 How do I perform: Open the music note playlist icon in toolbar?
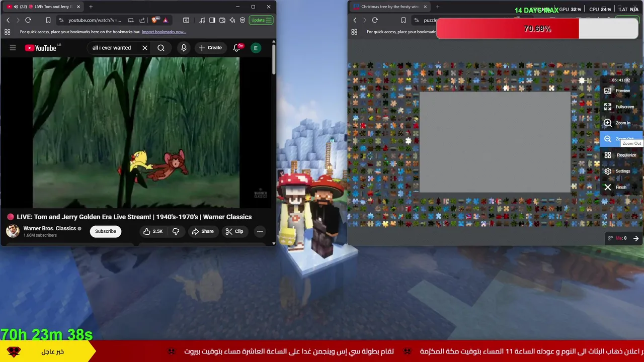202,20
